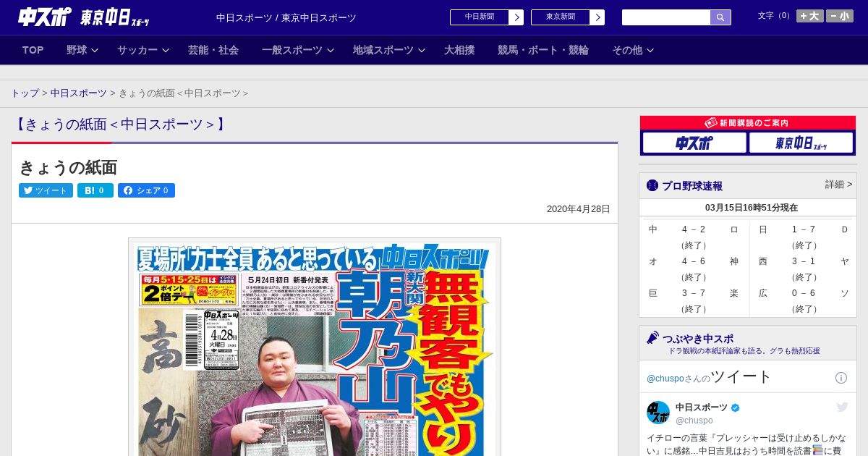The height and width of the screenshot is (456, 868).
Task: Click the Twitter widget info icon
Action: pyautogui.click(x=841, y=378)
